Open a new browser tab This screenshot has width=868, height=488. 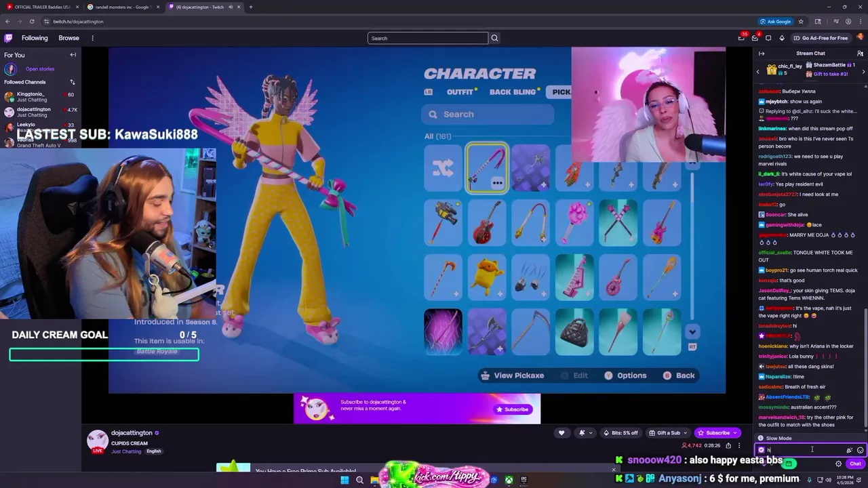tap(250, 7)
